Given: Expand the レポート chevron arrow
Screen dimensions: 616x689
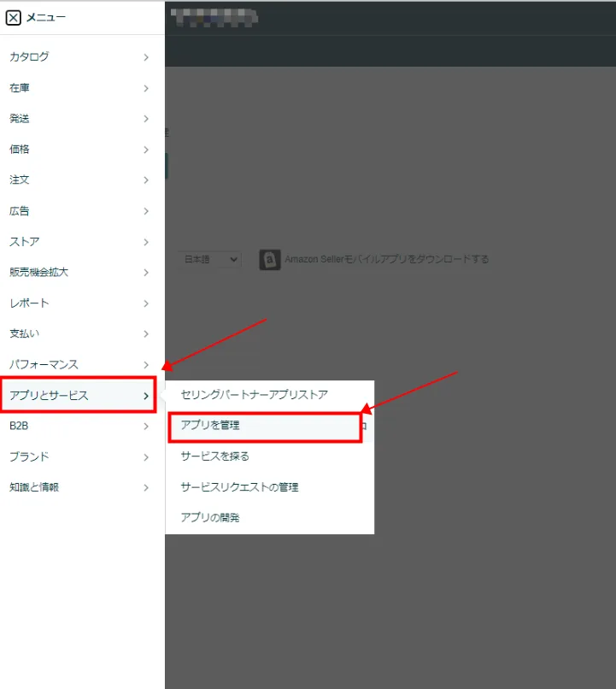Looking at the screenshot, I should [146, 303].
